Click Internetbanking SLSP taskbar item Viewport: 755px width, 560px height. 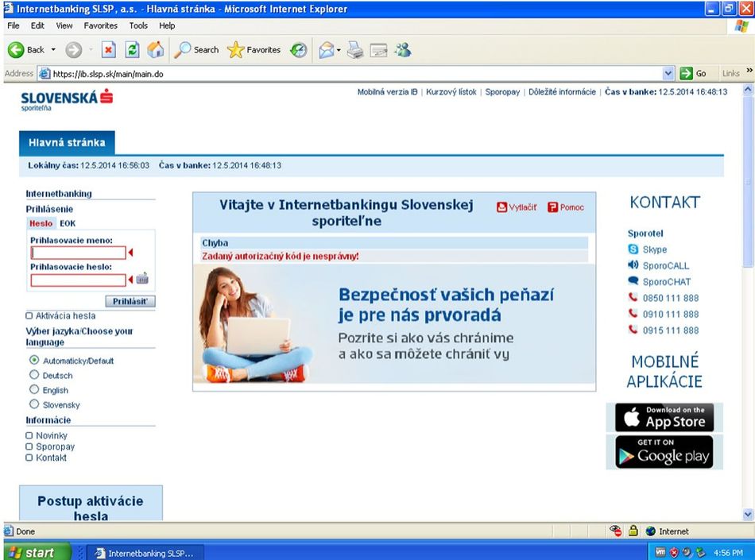click(146, 554)
